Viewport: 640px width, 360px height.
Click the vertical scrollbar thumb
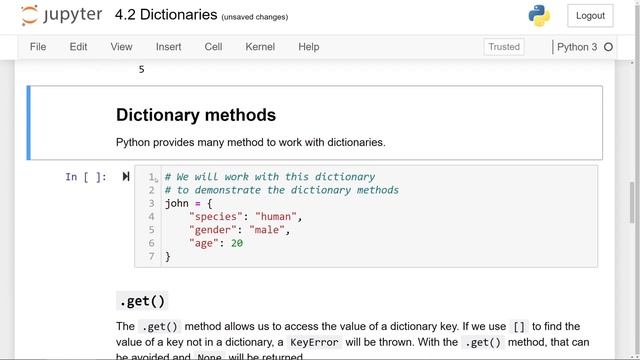point(632,202)
